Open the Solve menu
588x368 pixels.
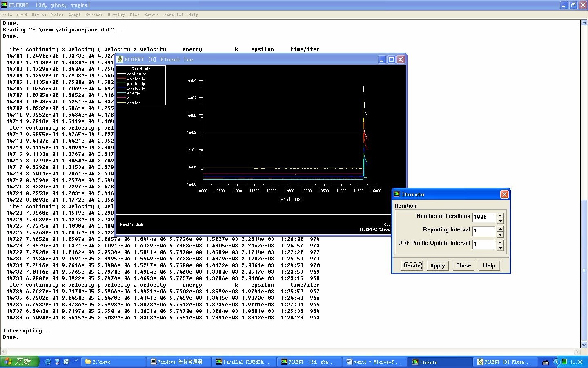coord(57,15)
